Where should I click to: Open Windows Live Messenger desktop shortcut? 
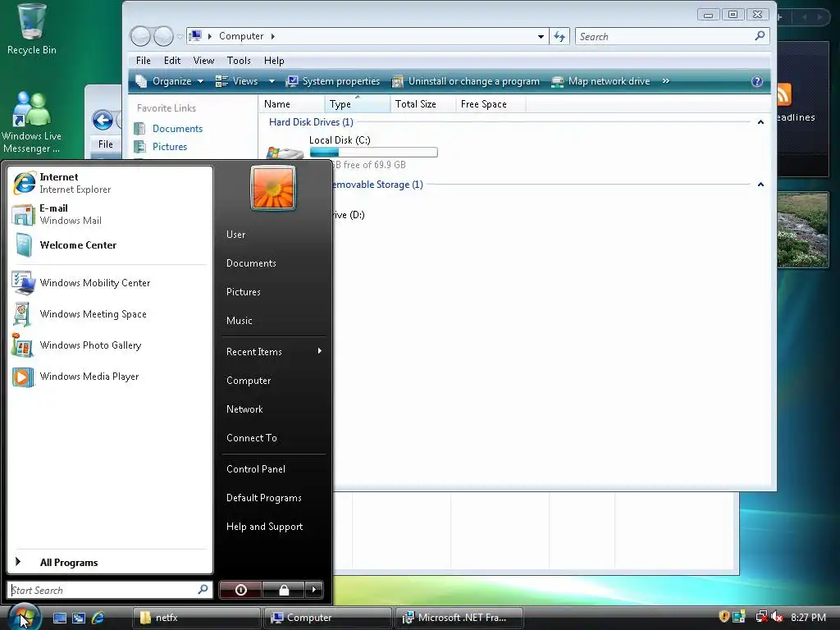[x=32, y=122]
